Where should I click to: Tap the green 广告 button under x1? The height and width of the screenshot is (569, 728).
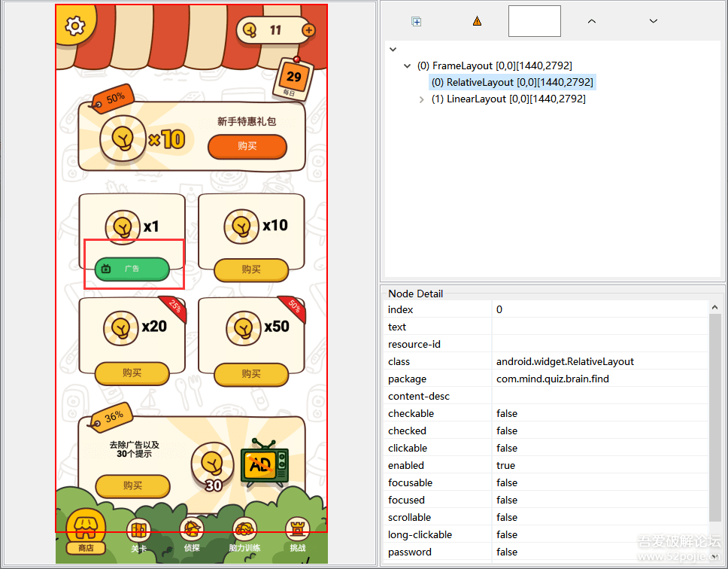132,269
